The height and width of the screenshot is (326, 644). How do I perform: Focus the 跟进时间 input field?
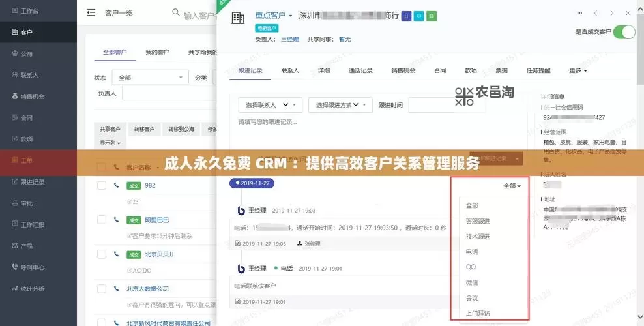pos(446,105)
